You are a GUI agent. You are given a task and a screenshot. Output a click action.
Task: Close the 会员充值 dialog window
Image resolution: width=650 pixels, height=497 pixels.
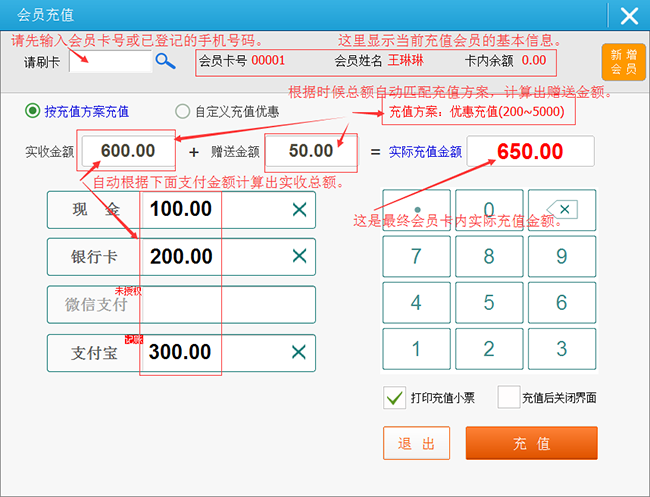point(628,16)
